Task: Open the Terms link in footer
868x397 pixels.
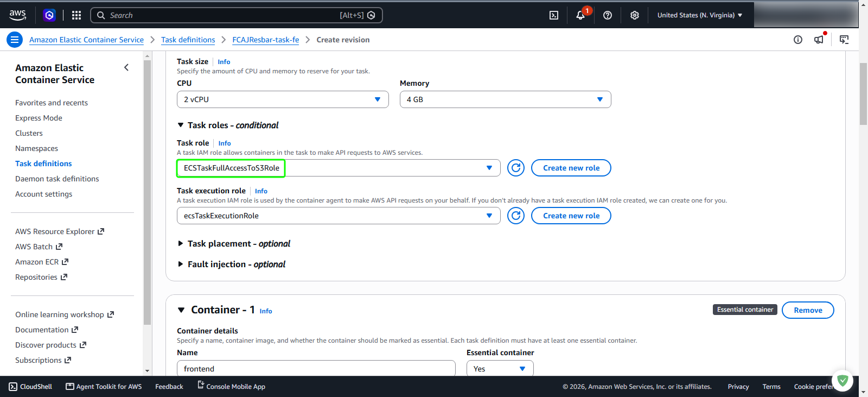Action: tap(771, 387)
